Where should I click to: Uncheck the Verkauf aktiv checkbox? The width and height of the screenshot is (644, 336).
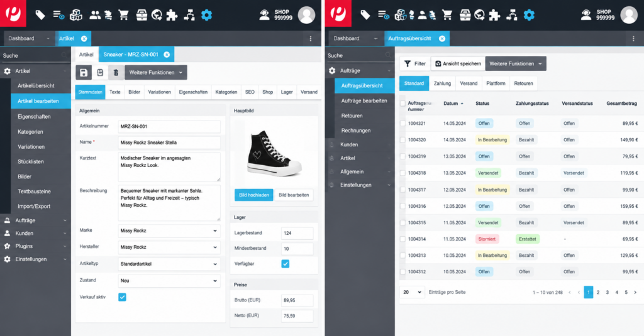pos(122,297)
